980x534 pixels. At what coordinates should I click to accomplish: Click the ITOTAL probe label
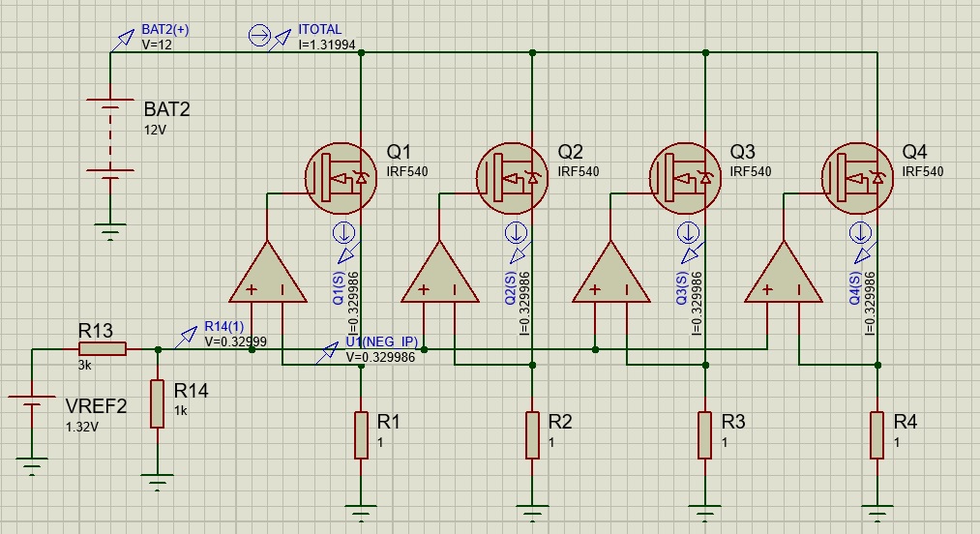pos(320,29)
